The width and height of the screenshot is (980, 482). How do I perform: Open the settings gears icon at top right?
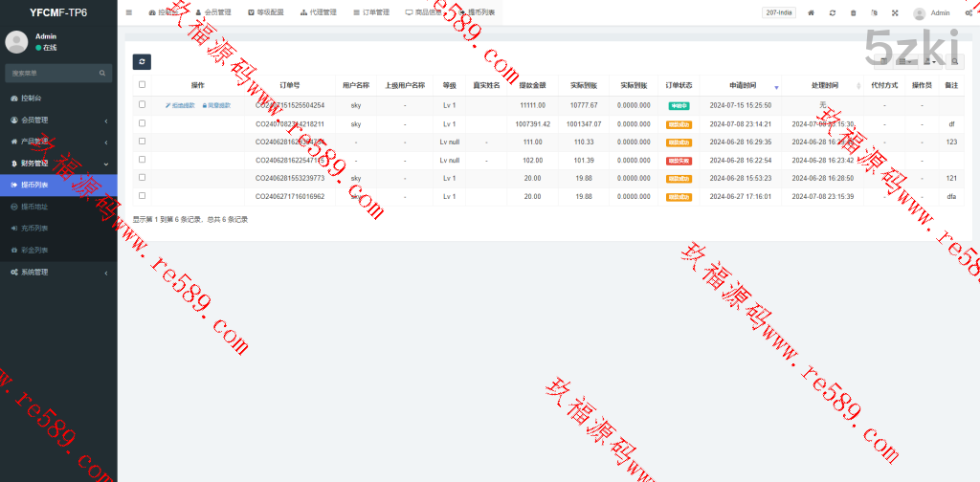[969, 13]
